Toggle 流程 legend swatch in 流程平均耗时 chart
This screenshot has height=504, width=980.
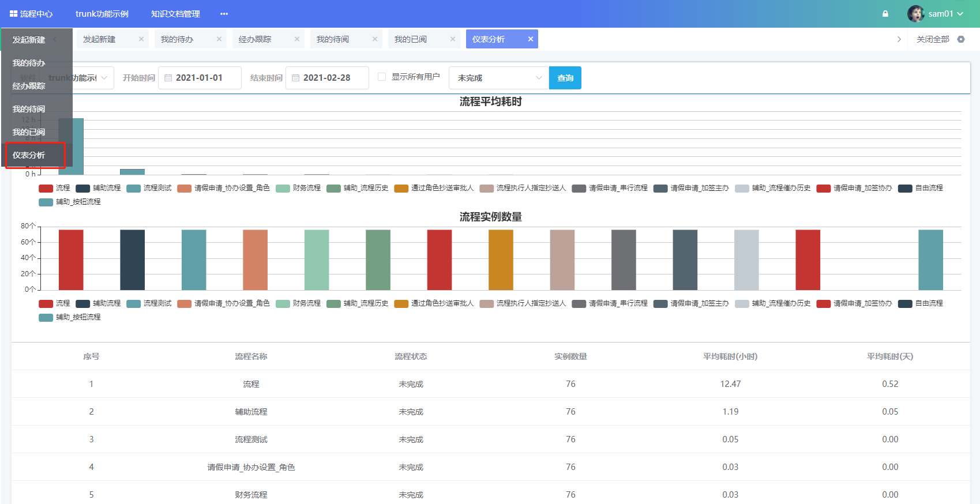pos(46,189)
